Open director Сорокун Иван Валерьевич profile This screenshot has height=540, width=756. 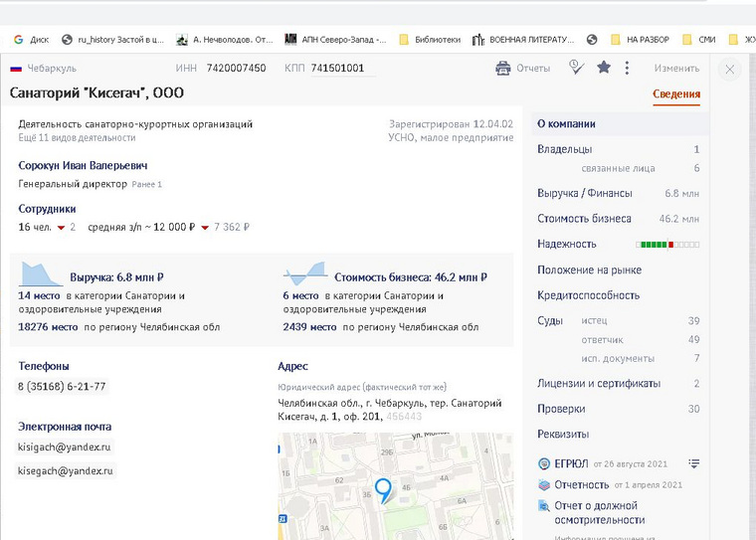83,165
